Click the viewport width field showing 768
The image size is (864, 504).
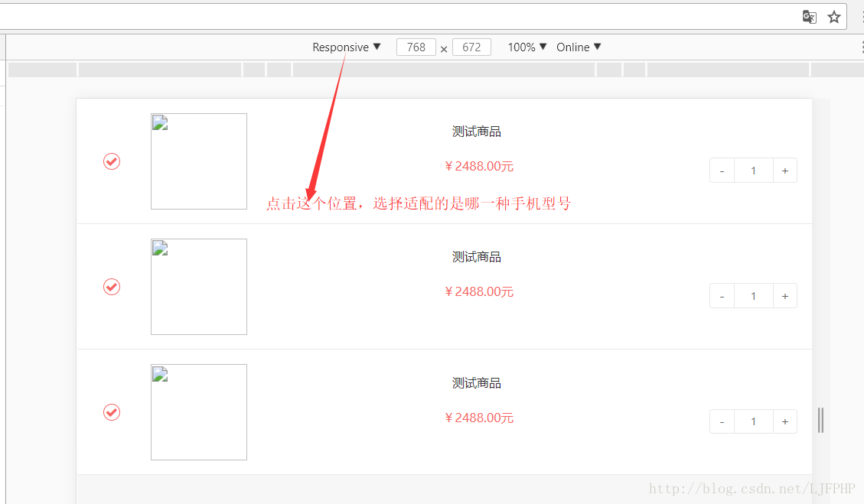[x=416, y=47]
